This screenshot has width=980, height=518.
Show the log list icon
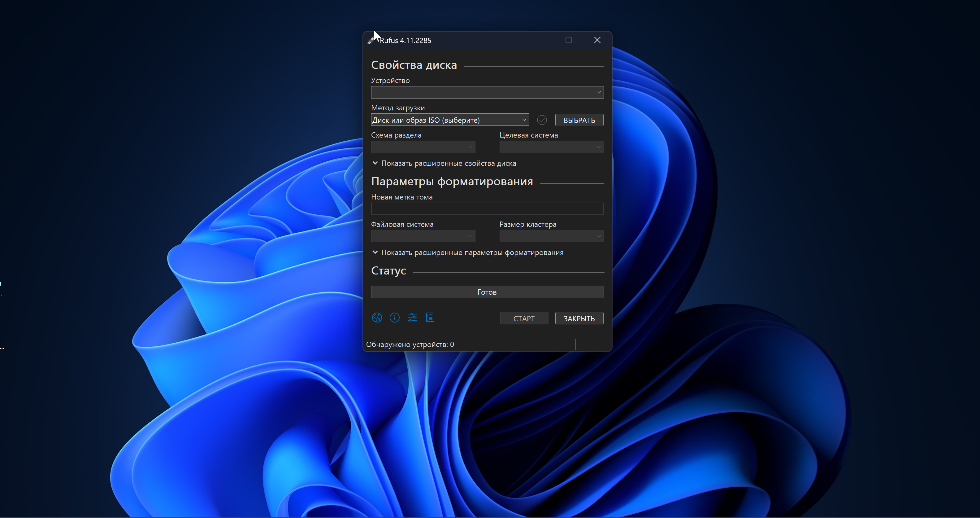(430, 318)
